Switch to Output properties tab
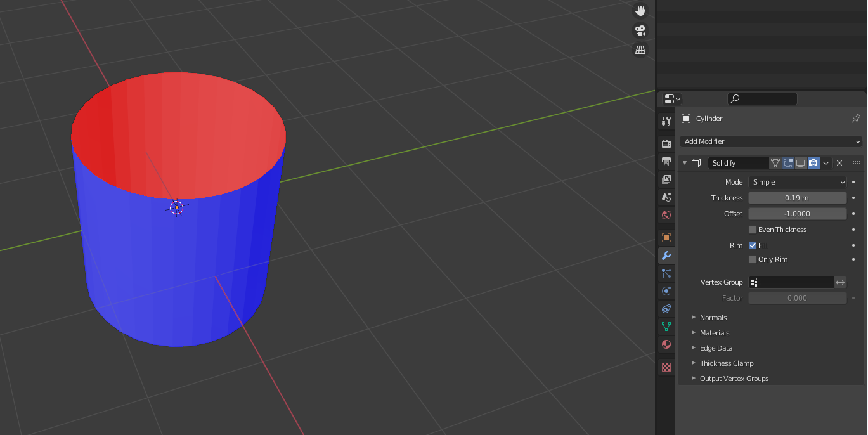Screen dimensions: 868x435 pyautogui.click(x=666, y=162)
